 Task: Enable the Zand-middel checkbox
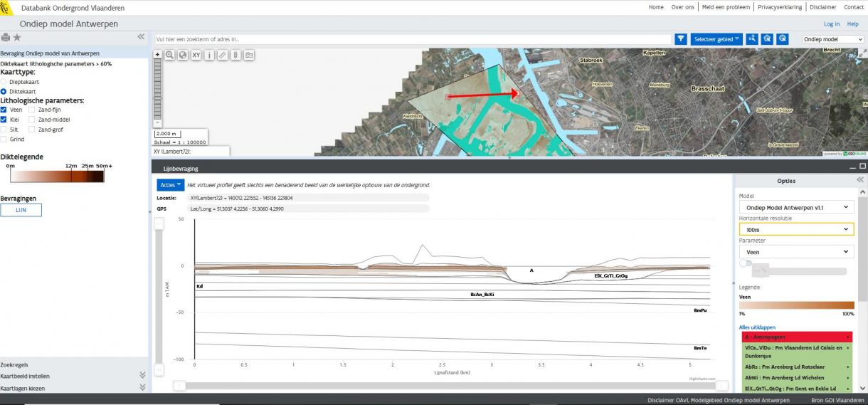coord(32,120)
